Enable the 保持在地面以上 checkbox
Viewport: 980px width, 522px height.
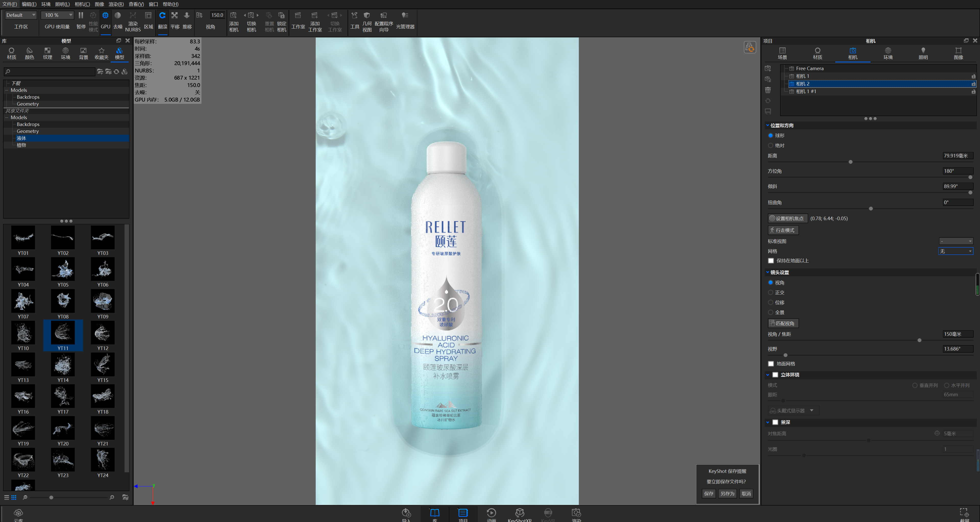tap(771, 260)
